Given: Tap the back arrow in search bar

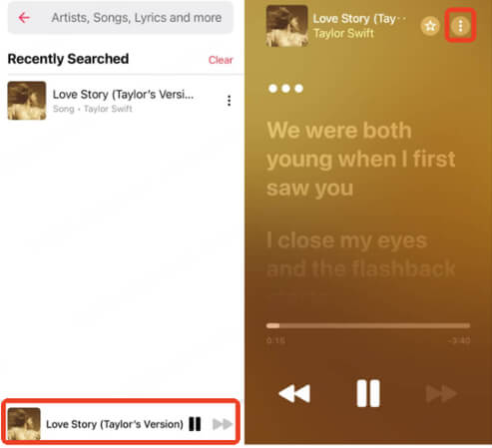Looking at the screenshot, I should pyautogui.click(x=24, y=17).
